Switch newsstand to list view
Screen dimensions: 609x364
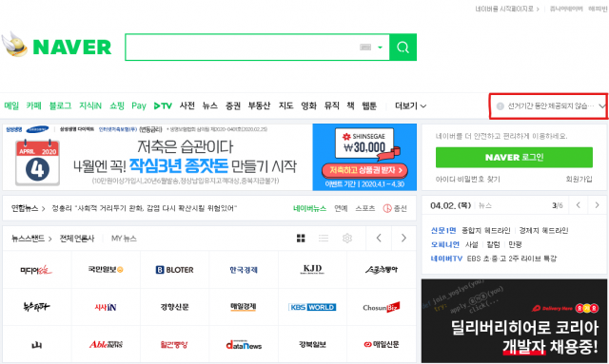tap(324, 238)
